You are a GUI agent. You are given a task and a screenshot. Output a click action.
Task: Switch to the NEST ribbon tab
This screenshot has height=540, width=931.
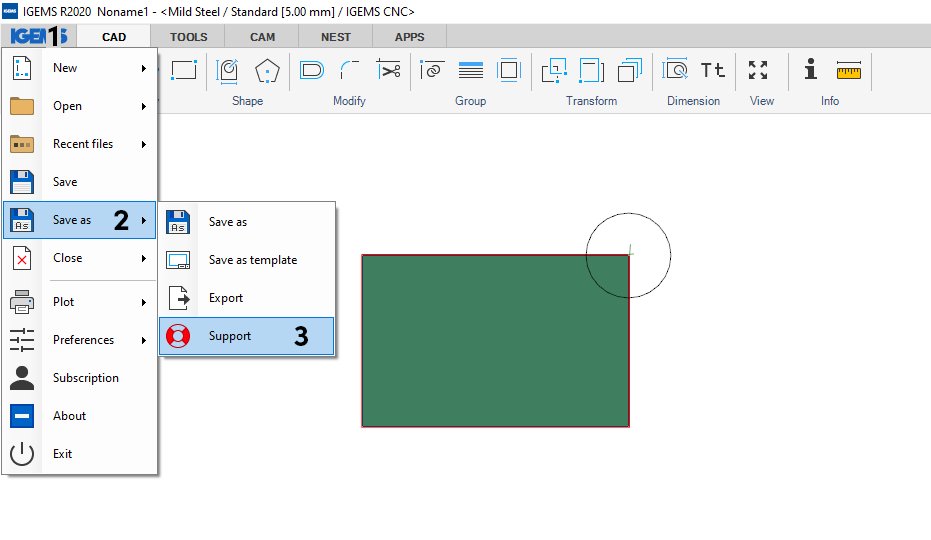[336, 37]
